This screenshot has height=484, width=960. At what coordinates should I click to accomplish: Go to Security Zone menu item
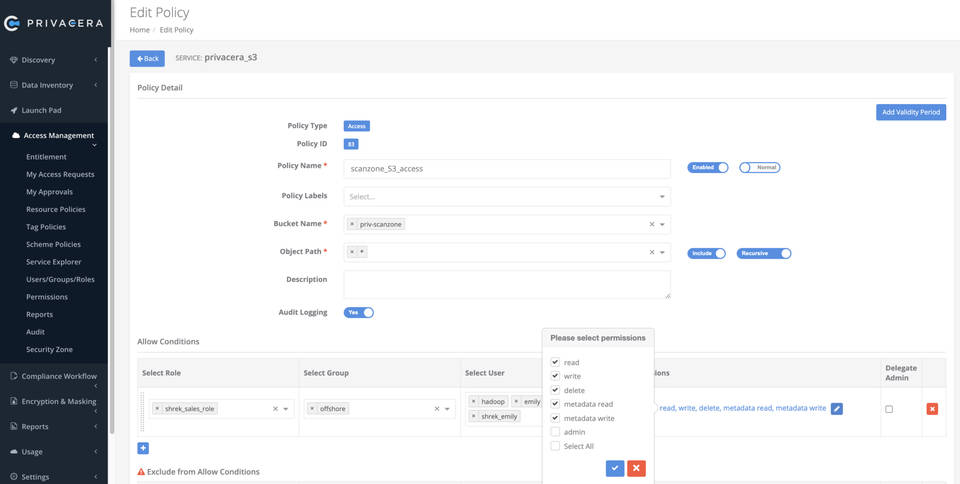(49, 349)
